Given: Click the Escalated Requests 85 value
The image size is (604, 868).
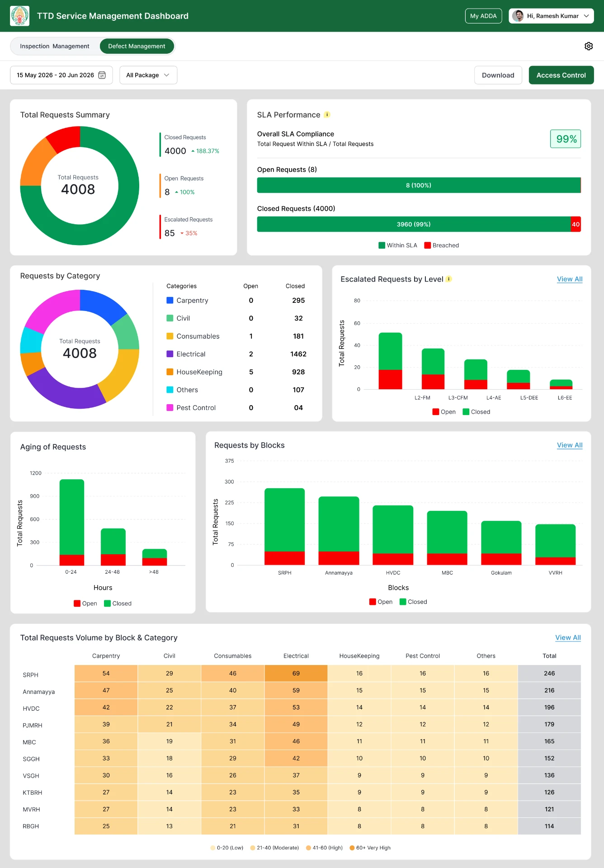Looking at the screenshot, I should point(170,233).
